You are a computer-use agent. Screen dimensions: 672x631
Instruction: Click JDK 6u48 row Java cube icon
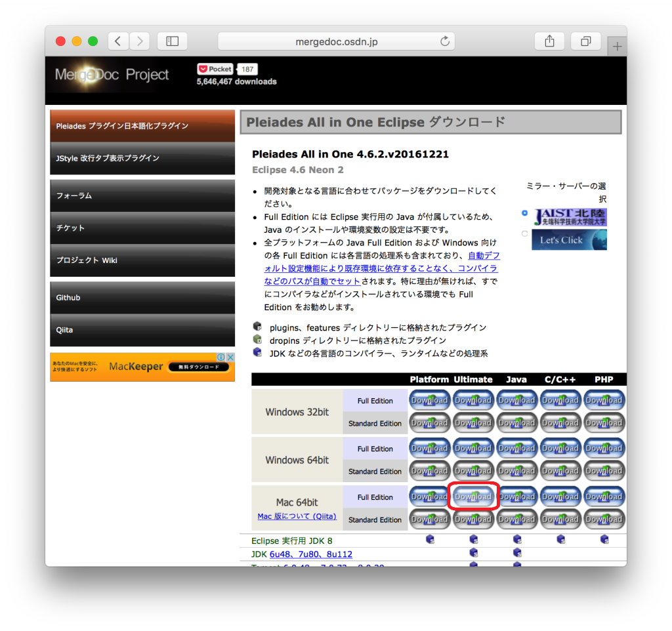tap(517, 552)
